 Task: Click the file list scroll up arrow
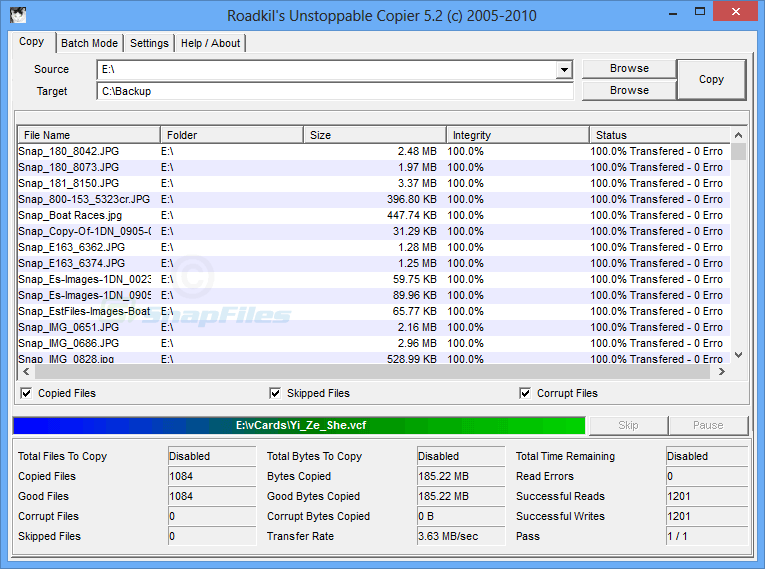738,135
